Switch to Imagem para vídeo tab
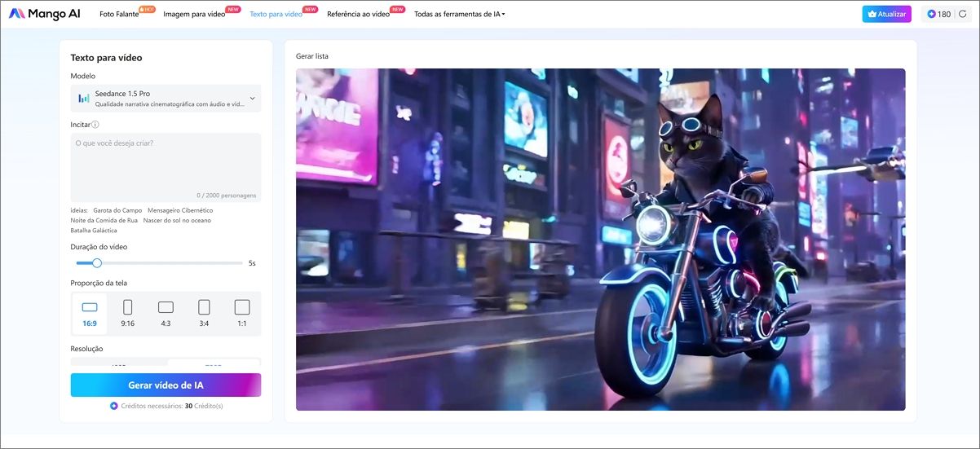 pos(193,14)
